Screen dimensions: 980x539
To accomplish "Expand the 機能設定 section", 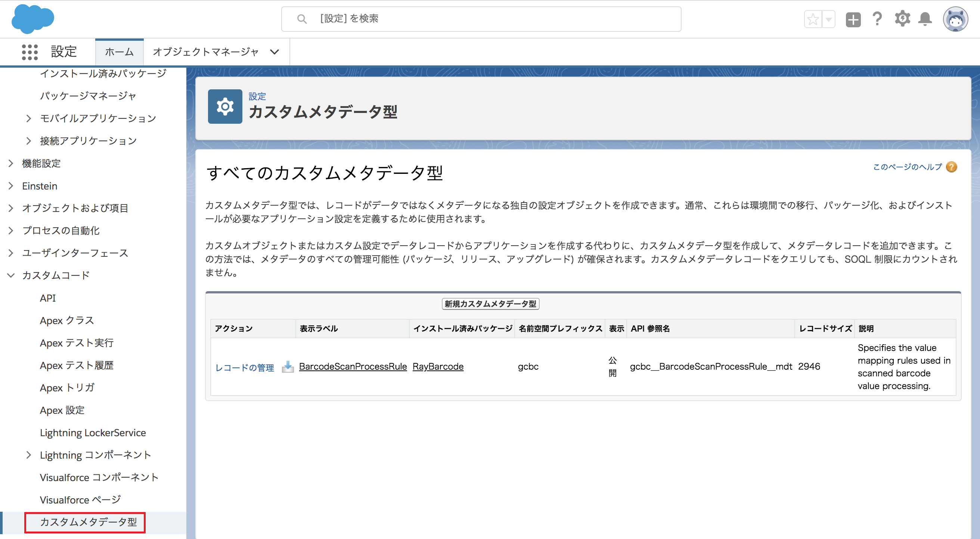I will click(11, 163).
